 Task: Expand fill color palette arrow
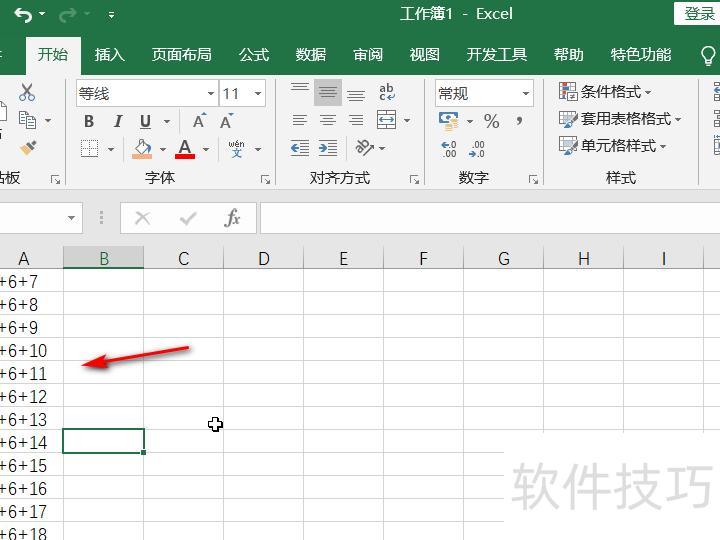163,150
